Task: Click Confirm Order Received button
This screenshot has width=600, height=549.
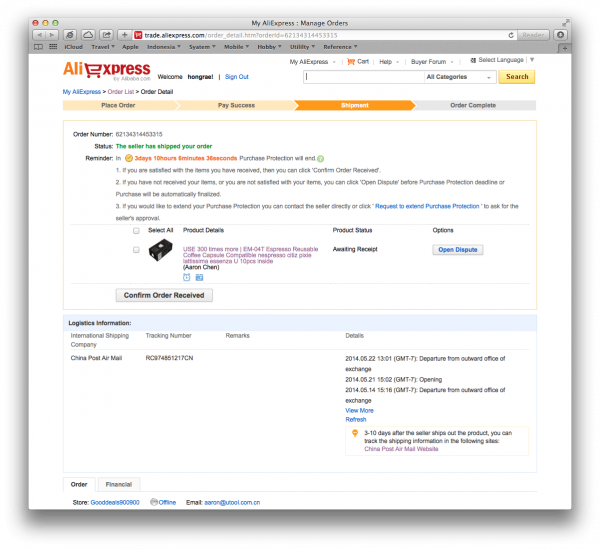Action: (164, 295)
